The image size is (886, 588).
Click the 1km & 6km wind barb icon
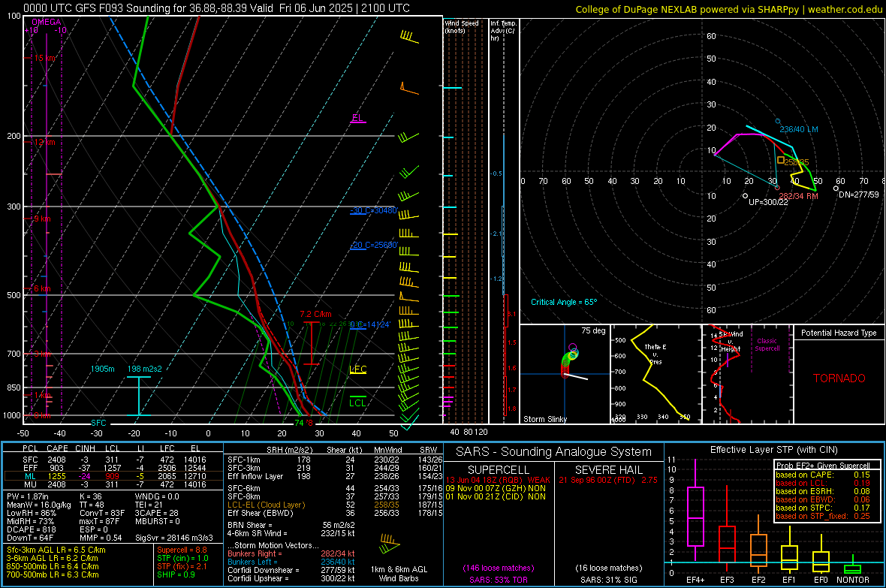point(390,544)
